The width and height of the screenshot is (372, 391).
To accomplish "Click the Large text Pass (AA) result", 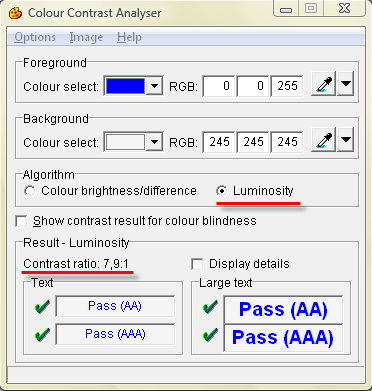I will [x=283, y=310].
